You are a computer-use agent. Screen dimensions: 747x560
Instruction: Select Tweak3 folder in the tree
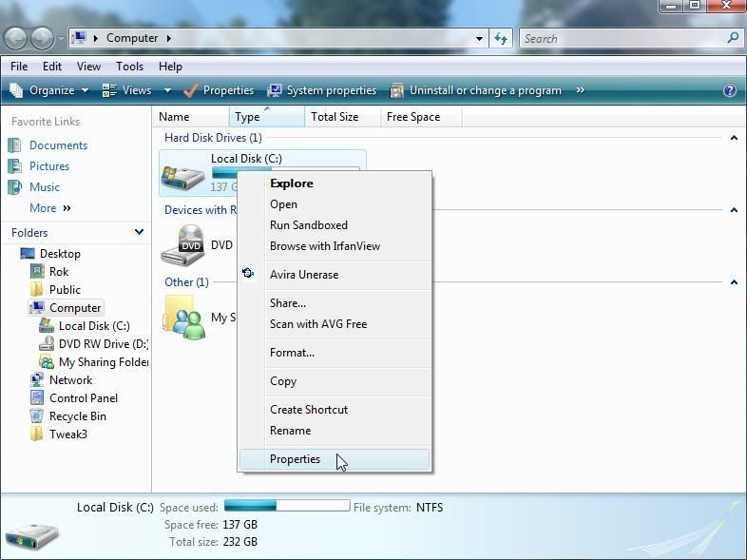click(x=59, y=434)
